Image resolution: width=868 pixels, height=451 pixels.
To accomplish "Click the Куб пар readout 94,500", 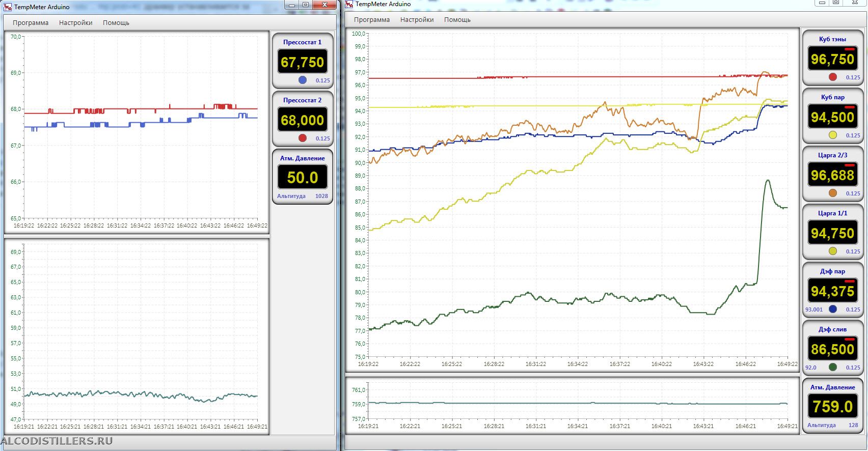I will (833, 117).
